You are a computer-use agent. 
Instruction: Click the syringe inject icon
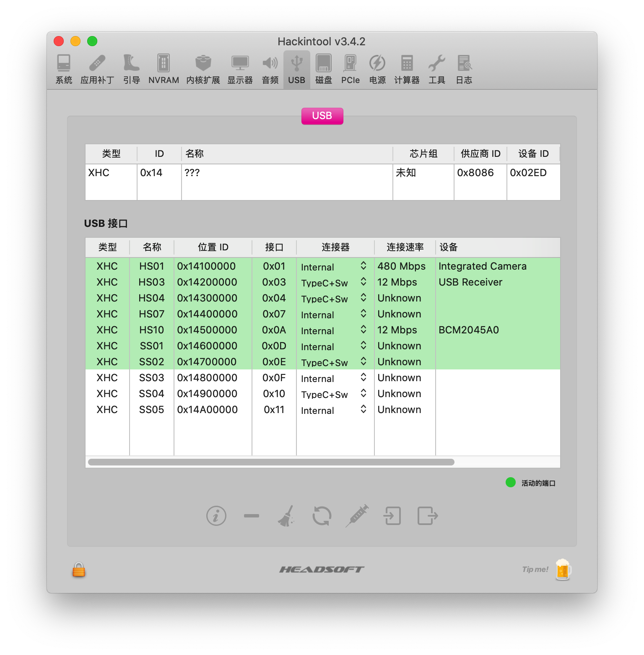click(357, 516)
